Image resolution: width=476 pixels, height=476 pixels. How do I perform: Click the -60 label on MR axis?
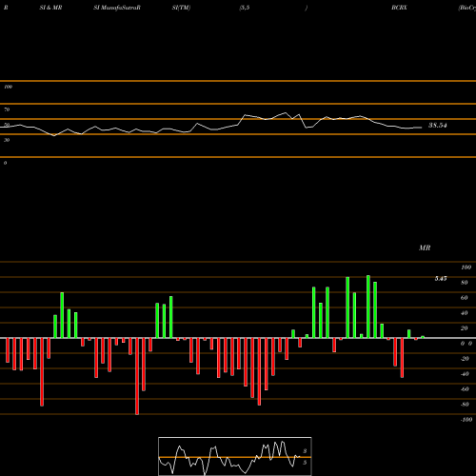coord(465,389)
